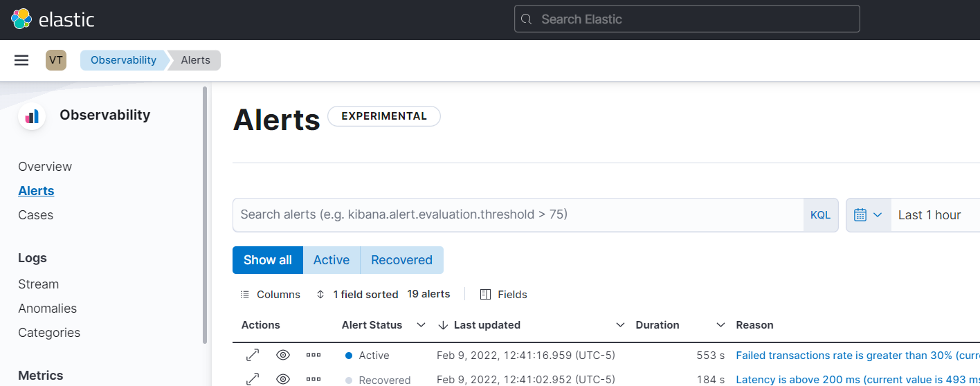
Task: Expand the Alert Status column options
Action: click(420, 325)
